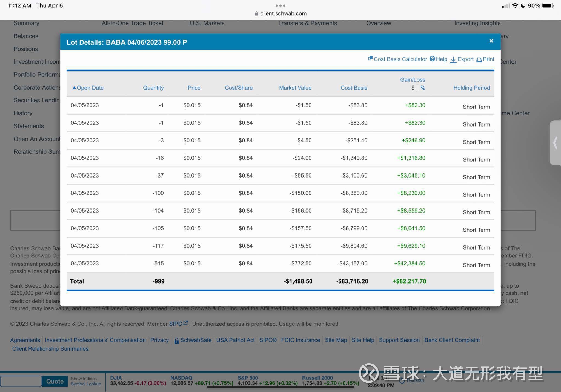The image size is (561, 392).
Task: Open FDIC Insurance footer link
Action: tap(300, 340)
